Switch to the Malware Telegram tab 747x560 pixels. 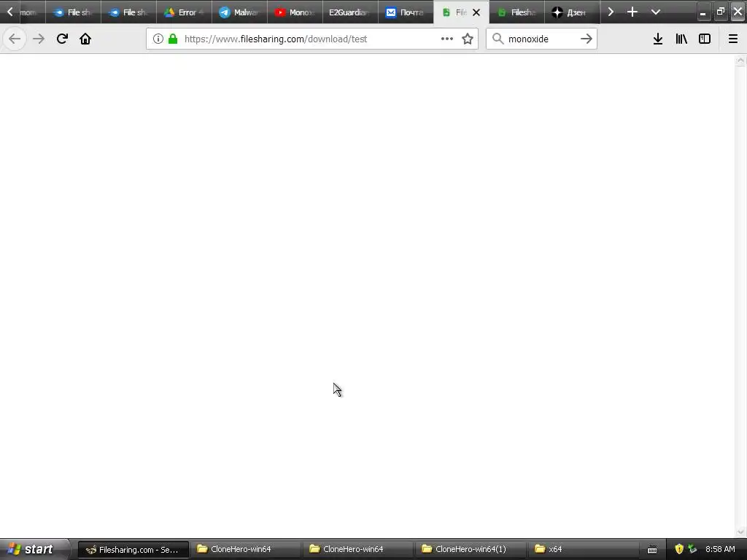point(239,12)
